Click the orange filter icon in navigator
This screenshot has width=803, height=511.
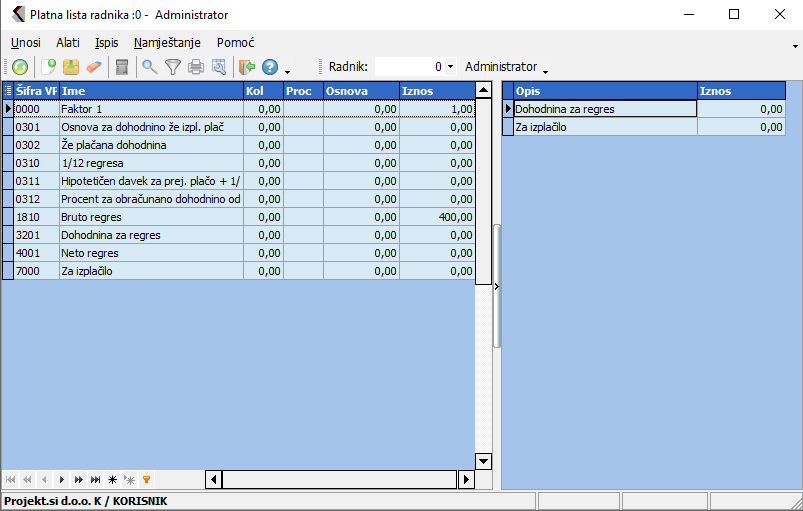pos(146,480)
